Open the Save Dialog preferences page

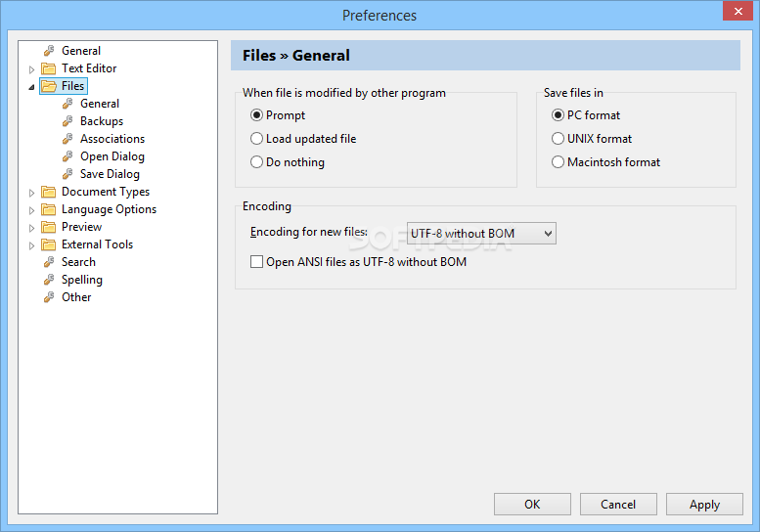110,174
